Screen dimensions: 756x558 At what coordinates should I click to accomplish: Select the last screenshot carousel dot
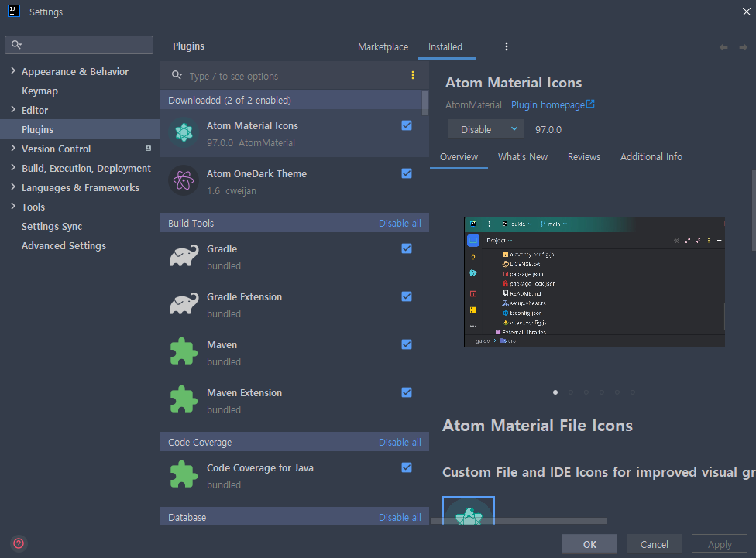pos(633,392)
